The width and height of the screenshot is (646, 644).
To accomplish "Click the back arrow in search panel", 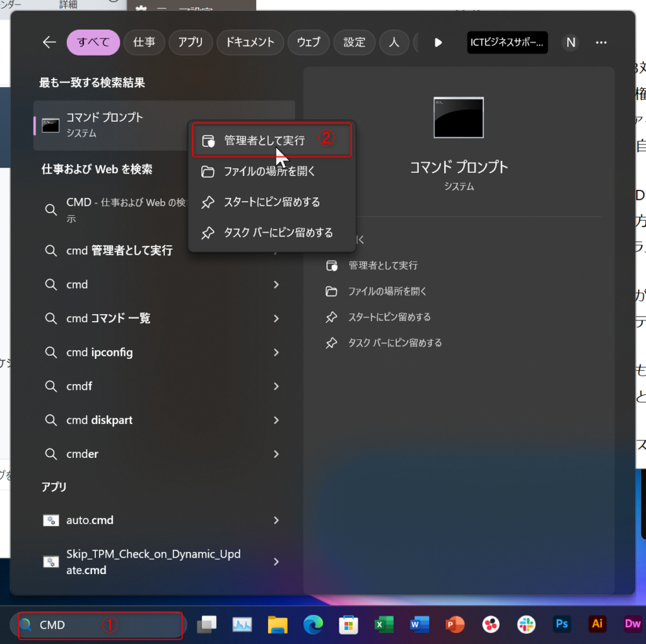I will (49, 42).
